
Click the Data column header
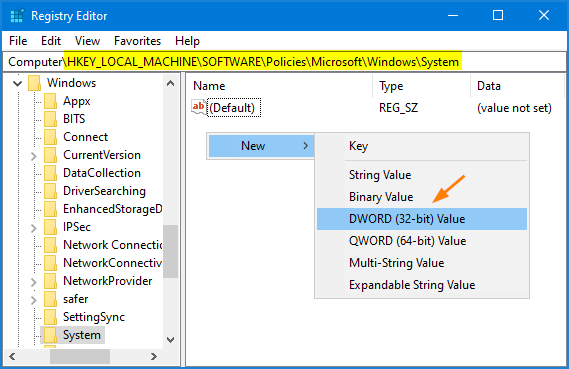(517, 86)
